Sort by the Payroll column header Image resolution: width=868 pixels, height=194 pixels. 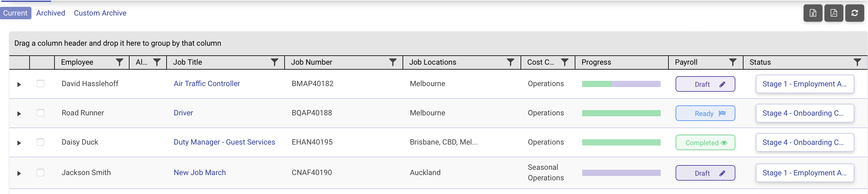686,62
